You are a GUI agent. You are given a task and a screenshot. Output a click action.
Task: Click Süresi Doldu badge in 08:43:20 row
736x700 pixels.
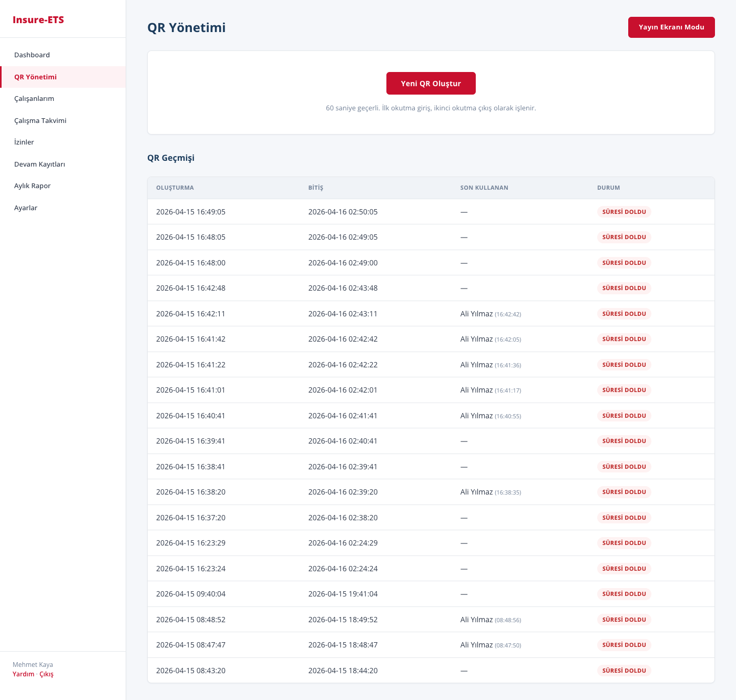pos(624,671)
